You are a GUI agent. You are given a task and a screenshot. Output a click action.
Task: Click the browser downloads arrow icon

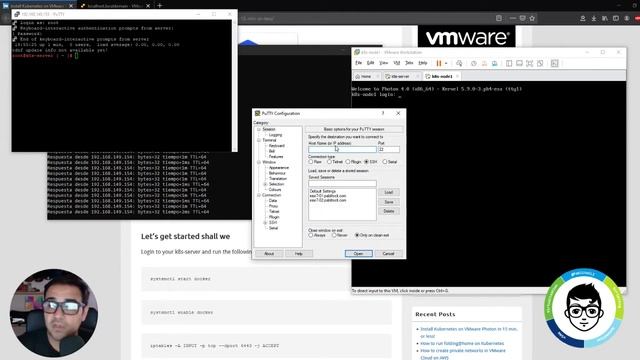(594, 18)
